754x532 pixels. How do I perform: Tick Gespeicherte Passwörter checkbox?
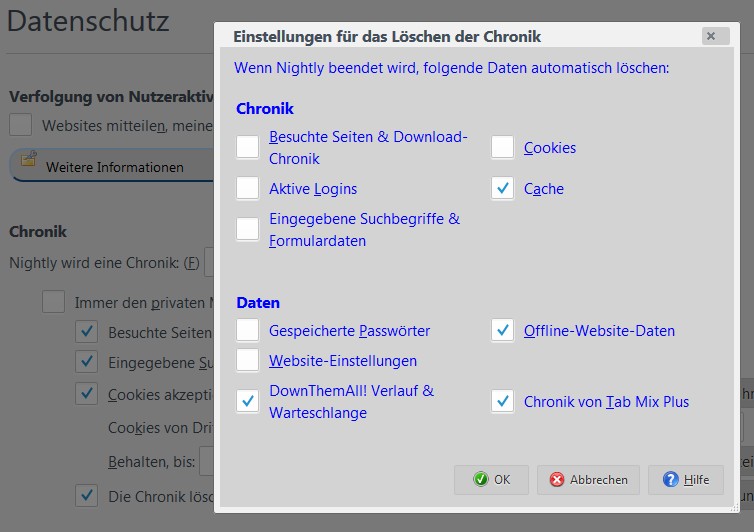tap(248, 331)
